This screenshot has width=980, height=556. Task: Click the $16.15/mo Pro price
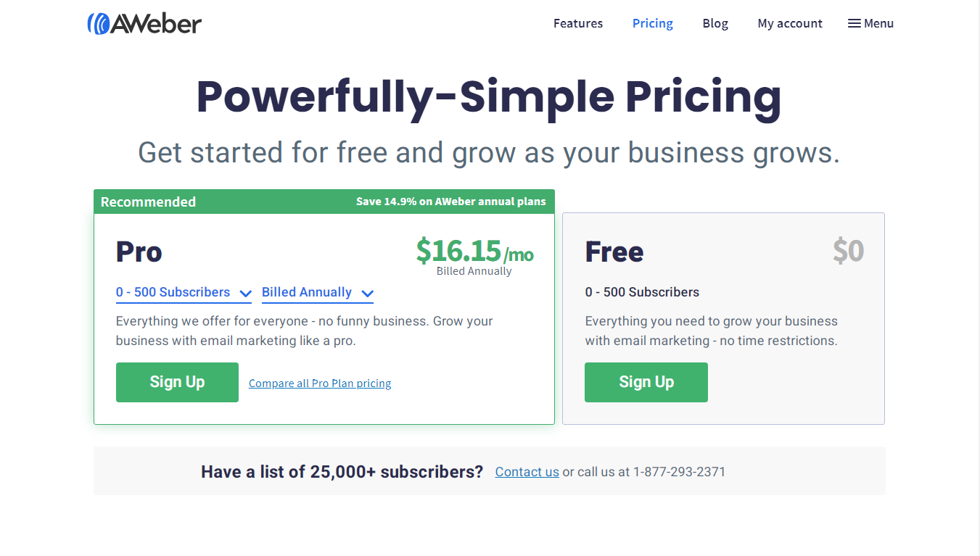474,251
